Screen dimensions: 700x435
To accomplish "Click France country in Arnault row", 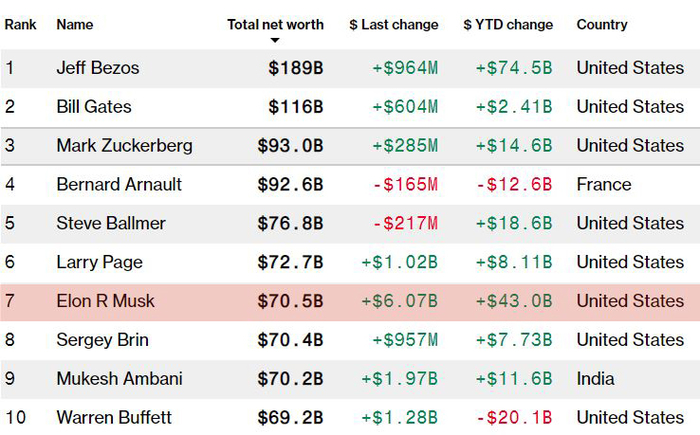I will [x=604, y=185].
